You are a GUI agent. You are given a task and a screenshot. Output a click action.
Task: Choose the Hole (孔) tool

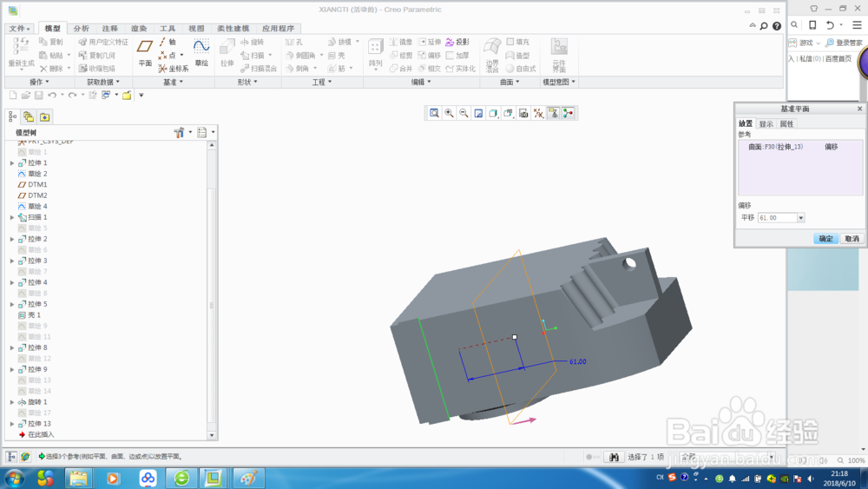pos(294,42)
